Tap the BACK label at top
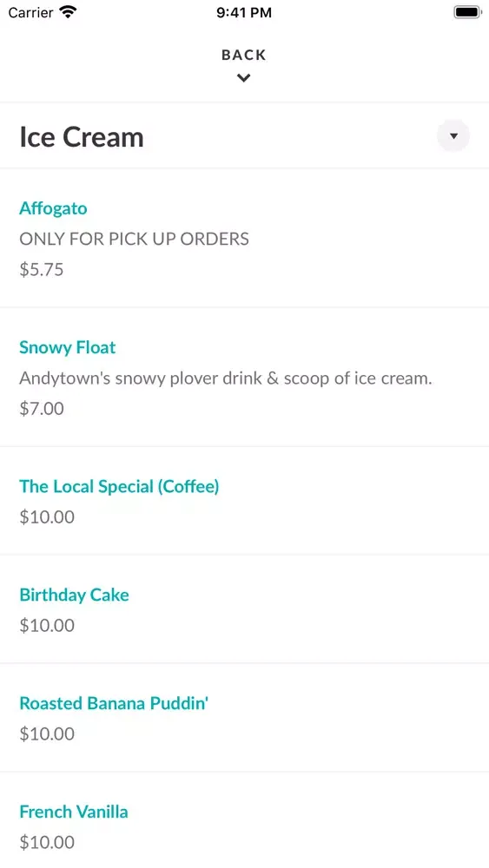The image size is (489, 868). tap(244, 55)
